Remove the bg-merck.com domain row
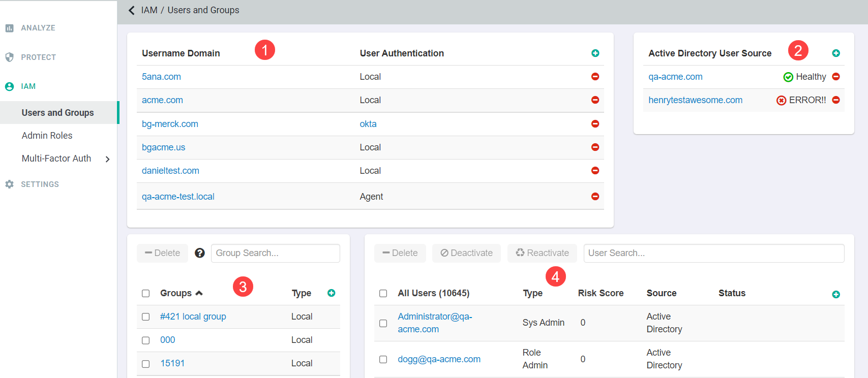The image size is (868, 378). coord(595,124)
